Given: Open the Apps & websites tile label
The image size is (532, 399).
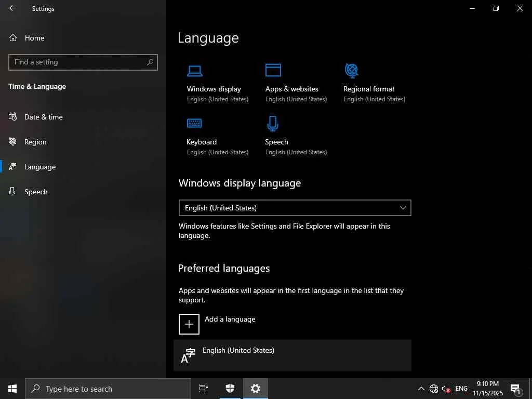Looking at the screenshot, I should 292,89.
